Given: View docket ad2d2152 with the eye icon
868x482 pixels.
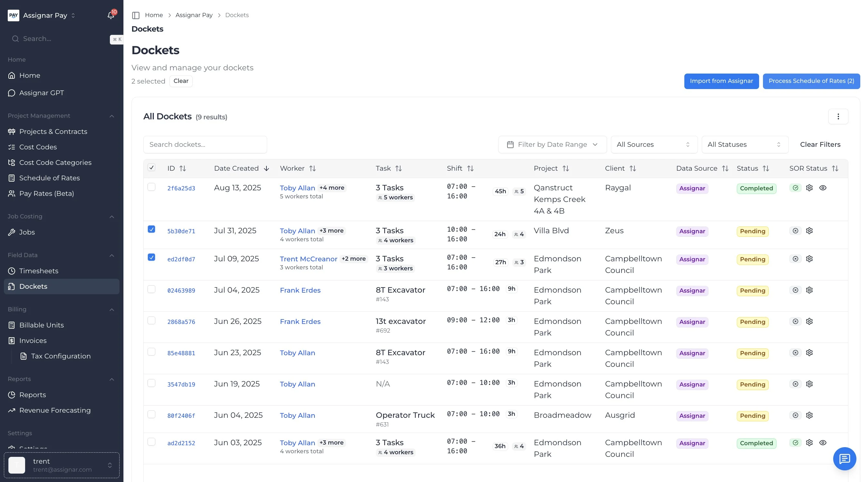Looking at the screenshot, I should [823, 443].
